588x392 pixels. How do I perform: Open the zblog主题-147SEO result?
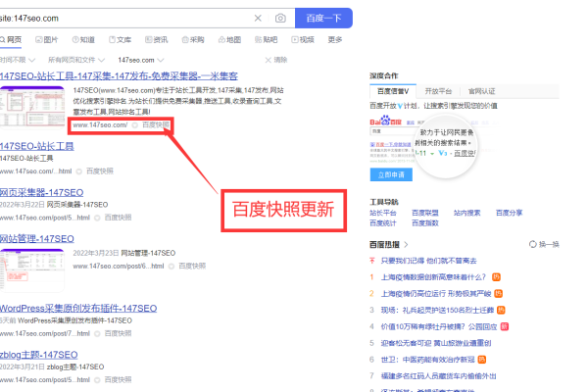(39, 355)
